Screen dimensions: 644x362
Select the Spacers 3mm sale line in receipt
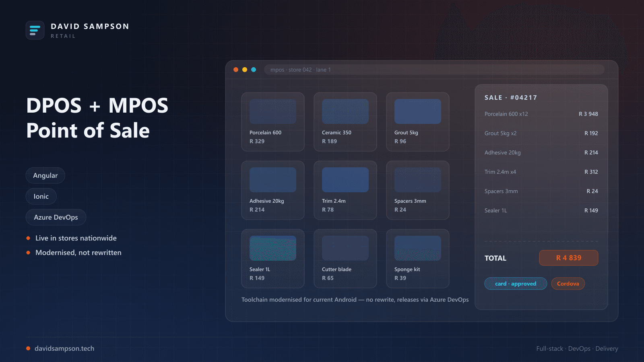click(x=541, y=191)
